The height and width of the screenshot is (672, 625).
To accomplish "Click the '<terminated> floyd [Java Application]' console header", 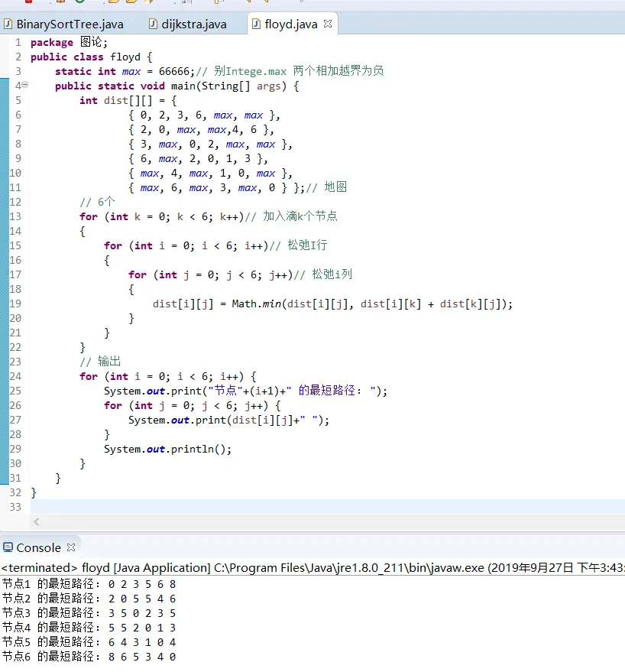I will [105, 568].
